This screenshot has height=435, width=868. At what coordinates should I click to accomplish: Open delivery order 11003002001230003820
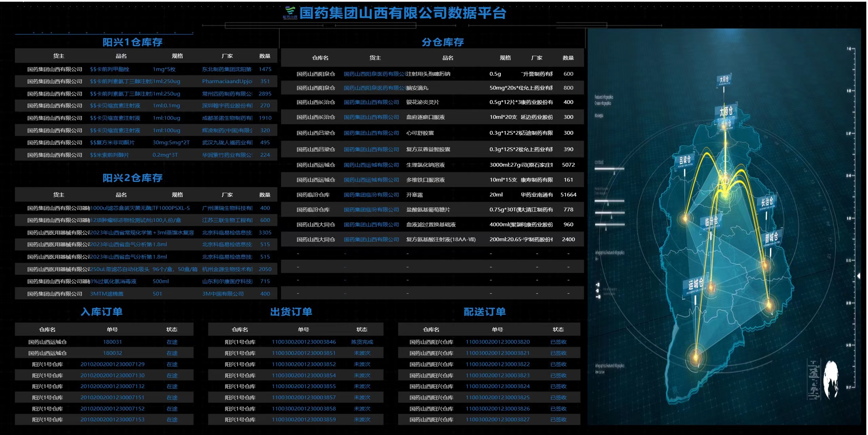[497, 342]
